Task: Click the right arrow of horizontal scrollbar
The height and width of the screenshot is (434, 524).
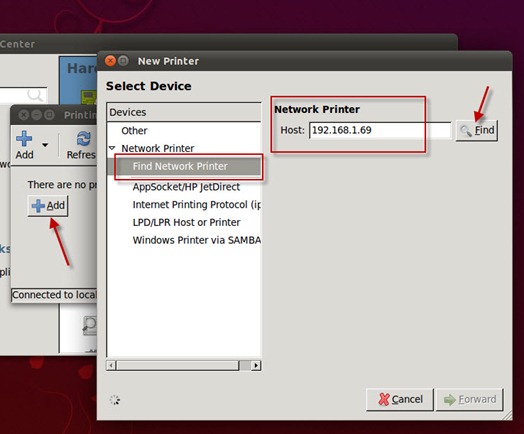Action: tap(256, 365)
